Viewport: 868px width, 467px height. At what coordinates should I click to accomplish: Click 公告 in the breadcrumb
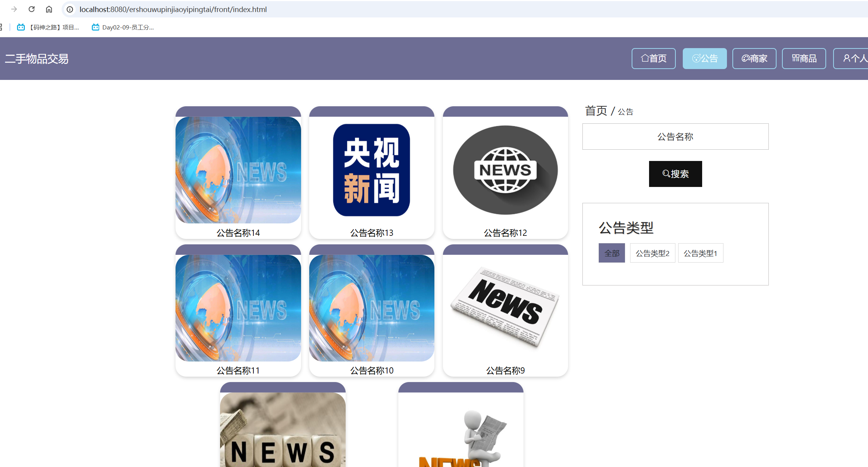pyautogui.click(x=625, y=112)
